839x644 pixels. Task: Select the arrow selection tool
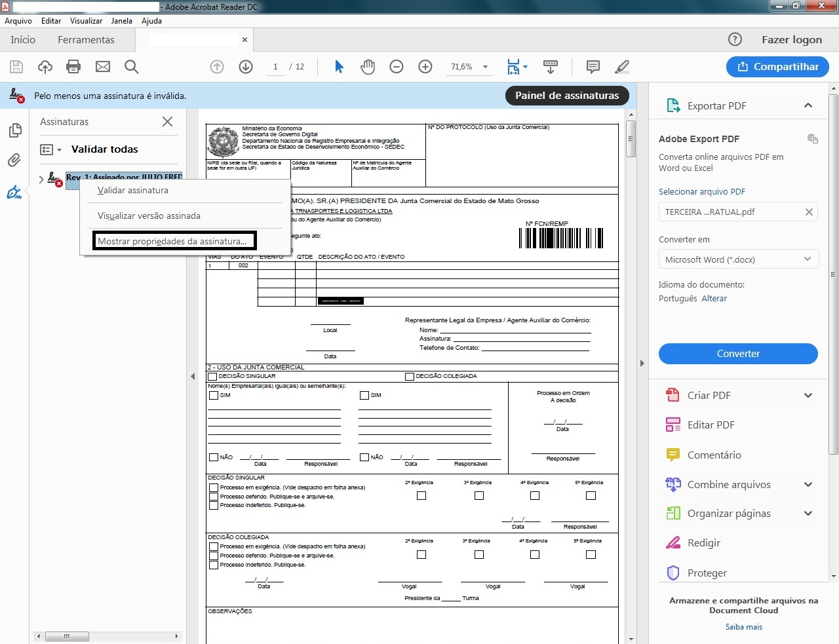pos(339,67)
